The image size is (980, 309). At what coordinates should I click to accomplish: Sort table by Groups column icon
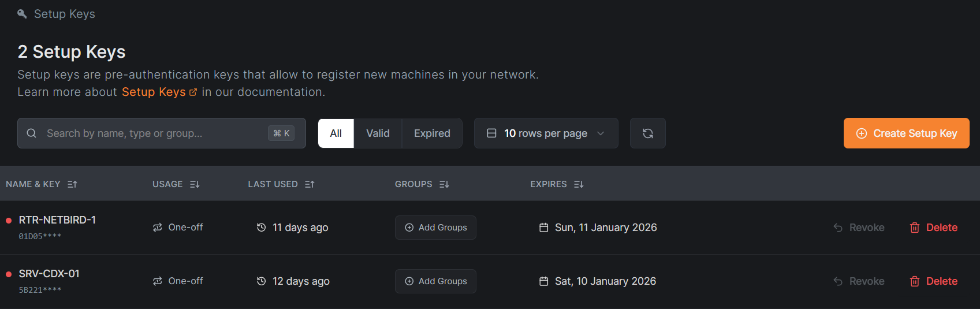point(444,184)
